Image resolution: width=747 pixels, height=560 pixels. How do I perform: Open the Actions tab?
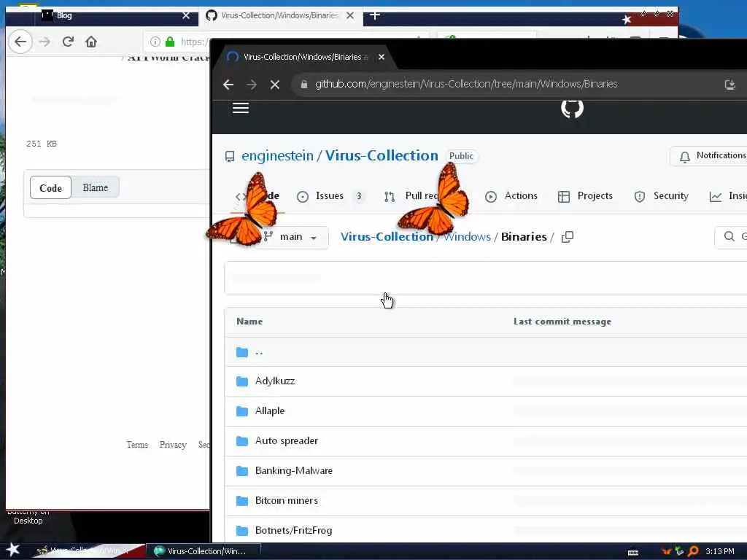pyautogui.click(x=511, y=196)
